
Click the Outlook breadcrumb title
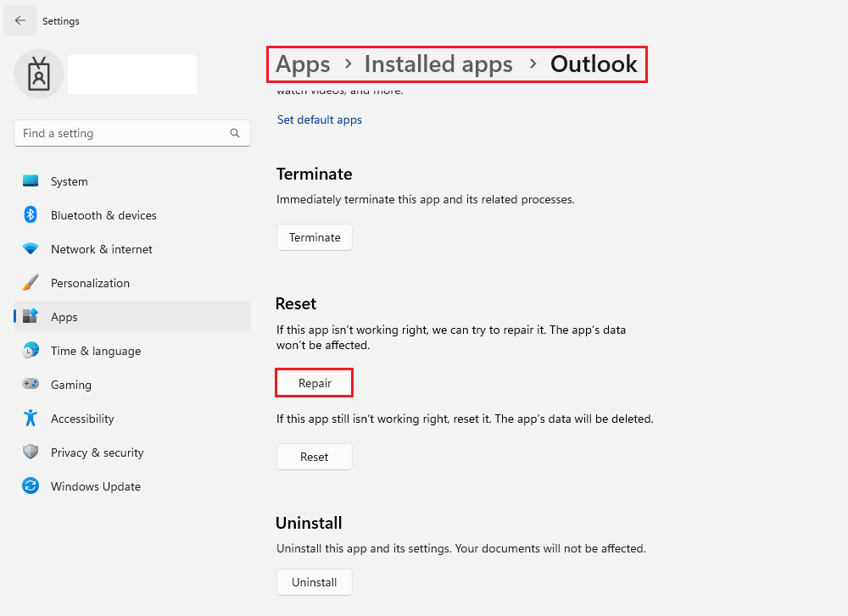[x=594, y=64]
